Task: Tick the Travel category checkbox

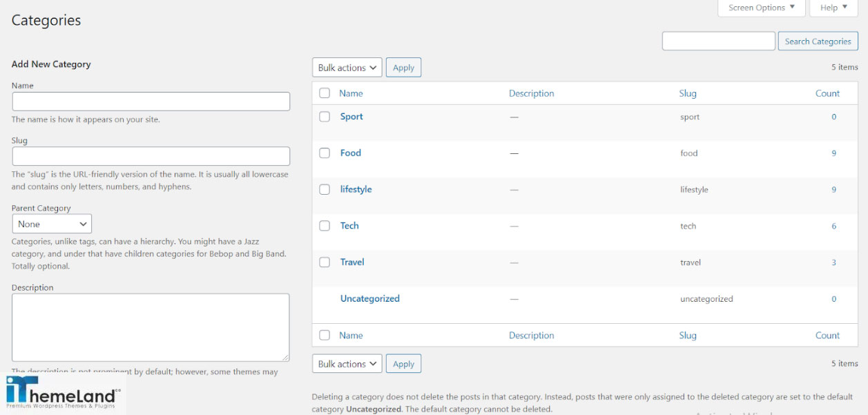Action: coord(325,262)
